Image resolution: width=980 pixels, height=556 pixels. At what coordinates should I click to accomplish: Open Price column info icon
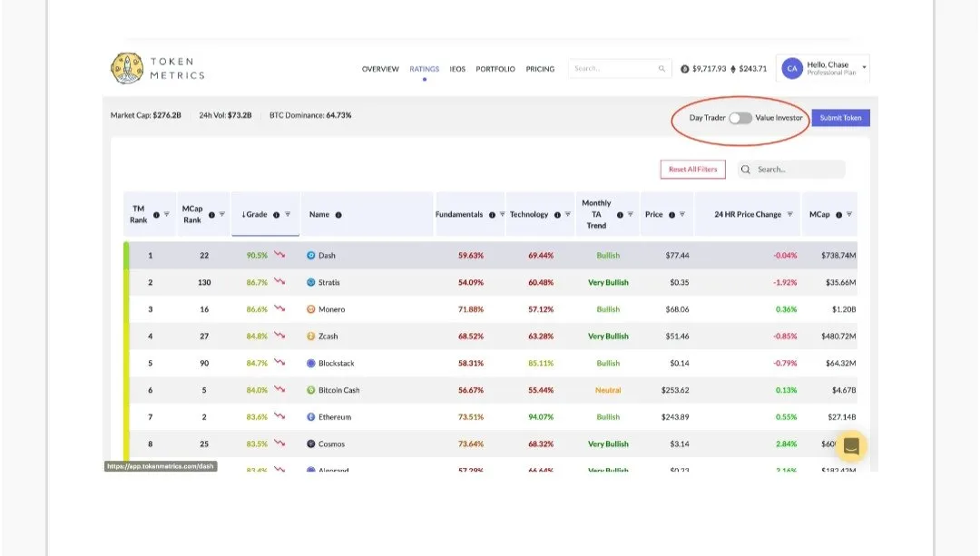click(x=671, y=215)
